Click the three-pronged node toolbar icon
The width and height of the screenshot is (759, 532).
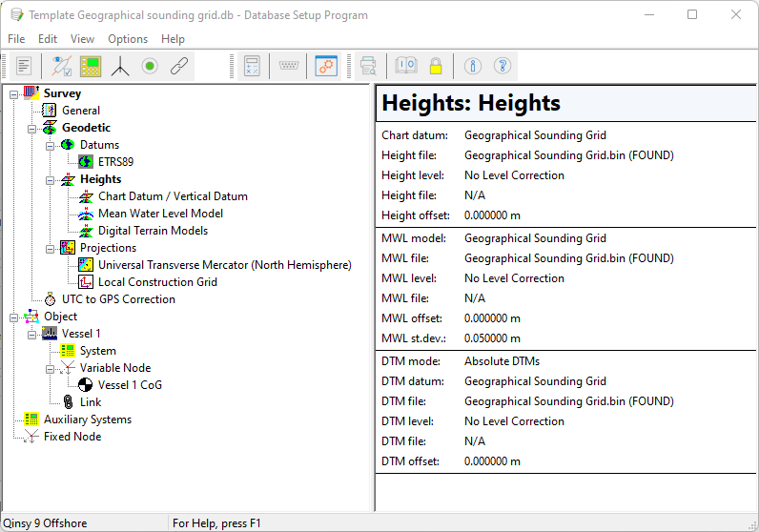tap(120, 66)
